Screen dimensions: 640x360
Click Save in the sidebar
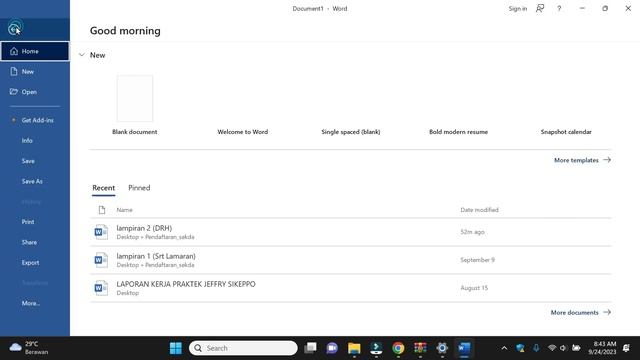(35, 161)
